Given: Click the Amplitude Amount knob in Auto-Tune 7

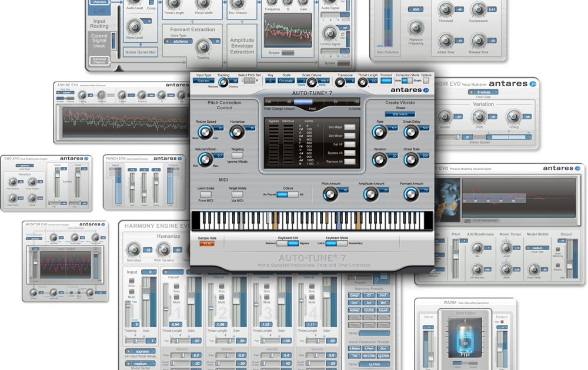Looking at the screenshot, I should tap(370, 194).
